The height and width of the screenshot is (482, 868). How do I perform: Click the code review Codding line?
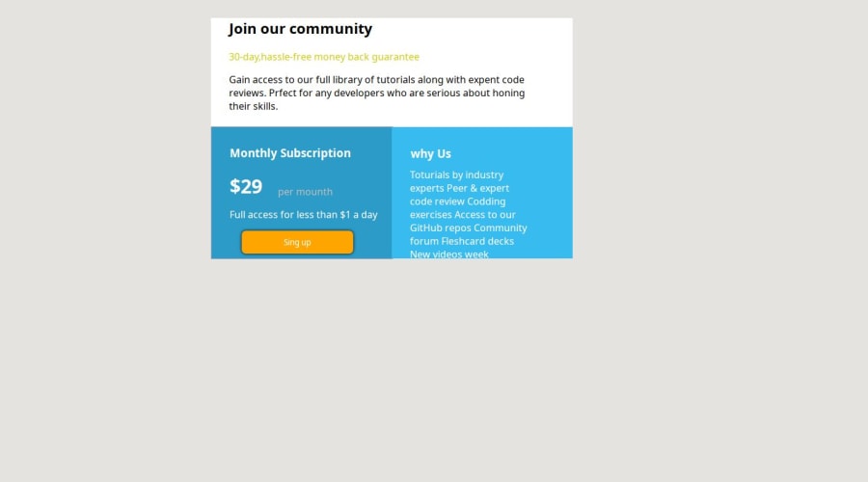coord(457,201)
